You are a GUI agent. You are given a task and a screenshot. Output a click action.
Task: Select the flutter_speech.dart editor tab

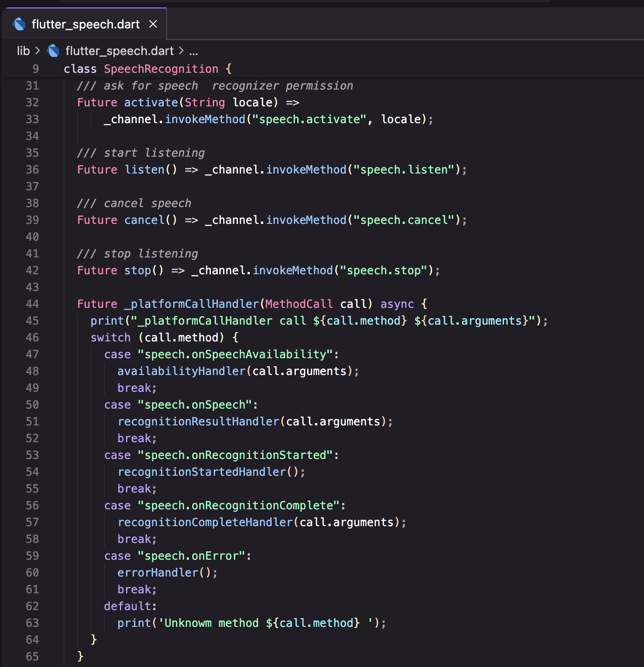(84, 24)
